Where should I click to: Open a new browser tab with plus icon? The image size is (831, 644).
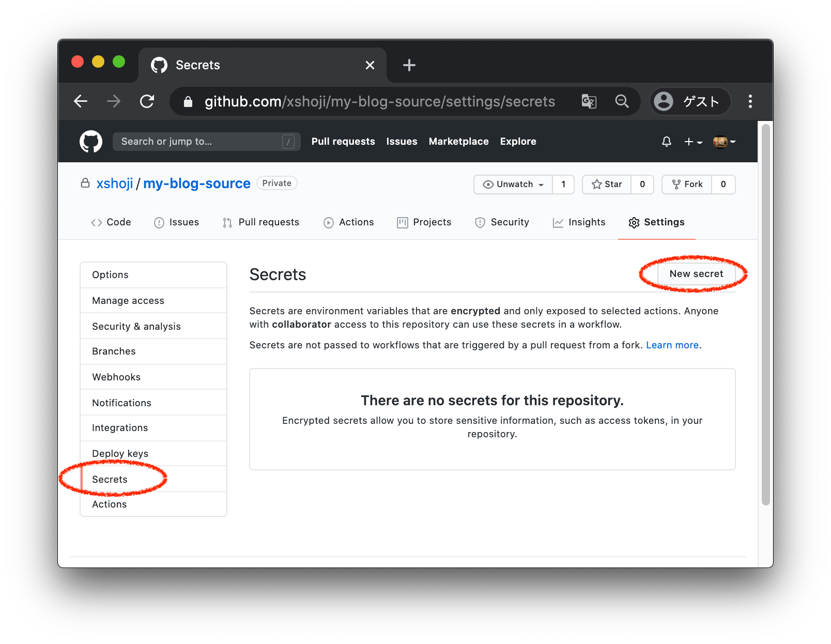(x=409, y=65)
